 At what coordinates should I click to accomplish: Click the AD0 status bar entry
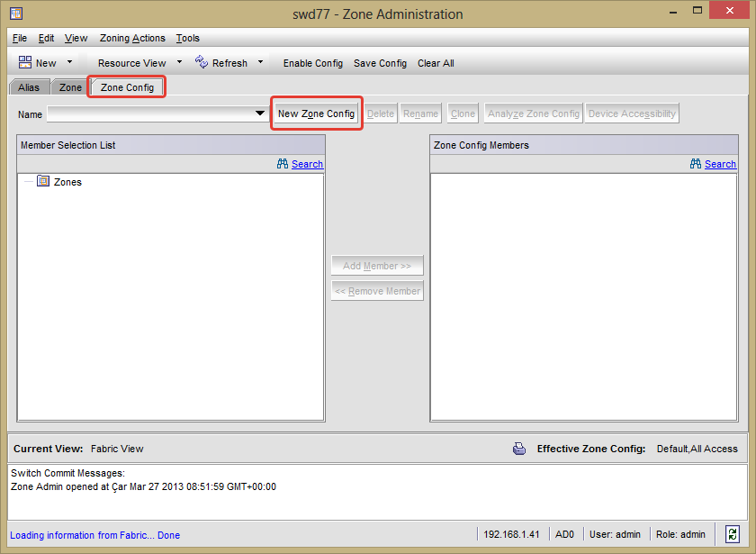[564, 535]
